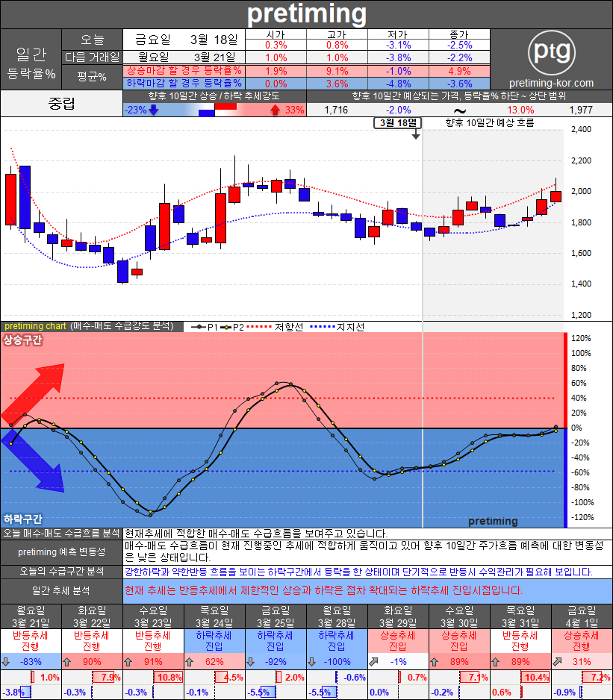The height and width of the screenshot is (700, 613).
Task: Select the 화요일 3월 22일 forecast column header
Action: [92, 616]
